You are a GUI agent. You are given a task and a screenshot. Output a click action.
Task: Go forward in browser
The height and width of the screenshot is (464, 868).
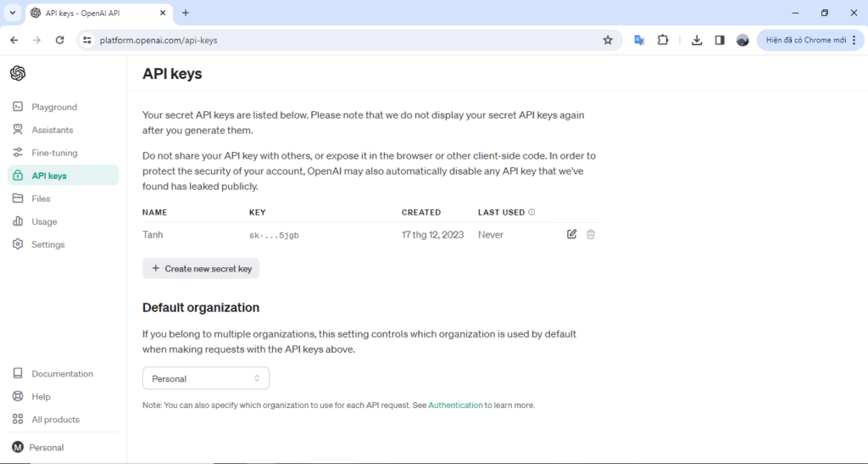(36, 40)
